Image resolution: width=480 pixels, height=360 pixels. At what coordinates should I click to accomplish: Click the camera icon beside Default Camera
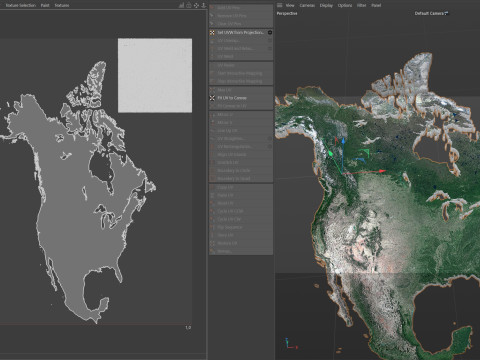pos(446,13)
